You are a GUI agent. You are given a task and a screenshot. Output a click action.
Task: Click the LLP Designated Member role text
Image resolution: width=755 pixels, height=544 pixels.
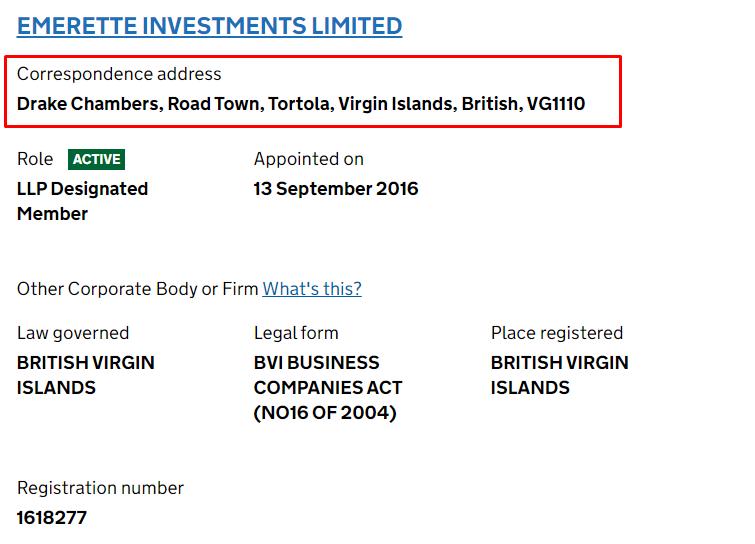tap(82, 201)
